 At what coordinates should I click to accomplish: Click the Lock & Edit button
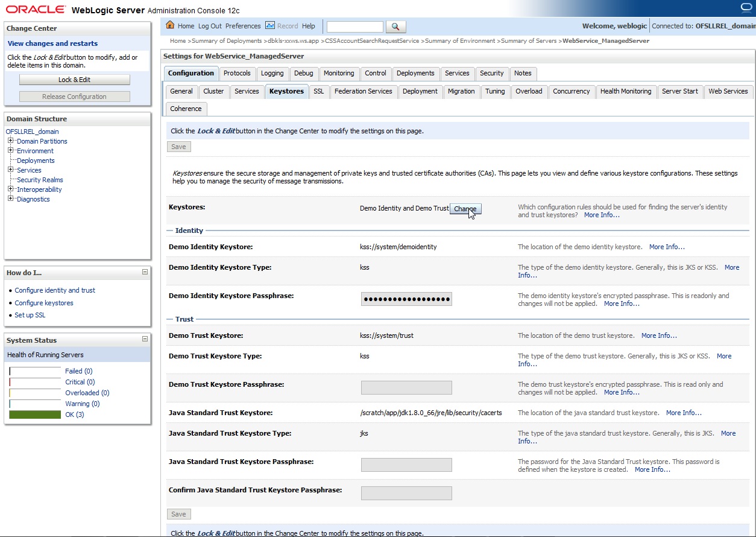click(75, 80)
